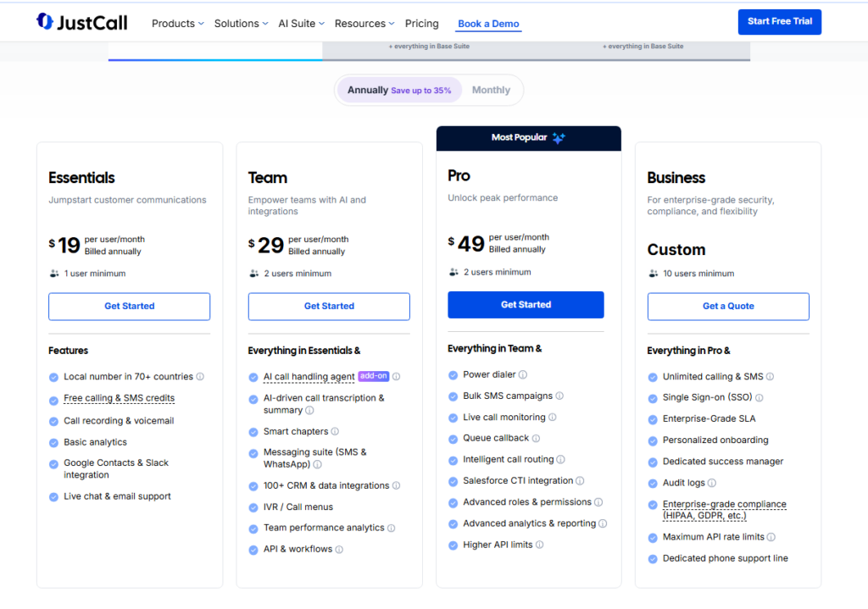
Task: Click info icon next to Power dialer
Action: click(523, 374)
